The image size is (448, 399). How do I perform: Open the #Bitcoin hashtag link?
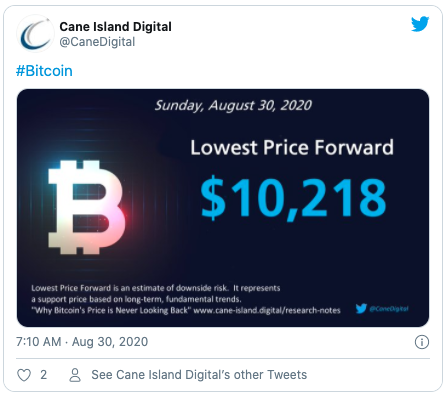[44, 71]
